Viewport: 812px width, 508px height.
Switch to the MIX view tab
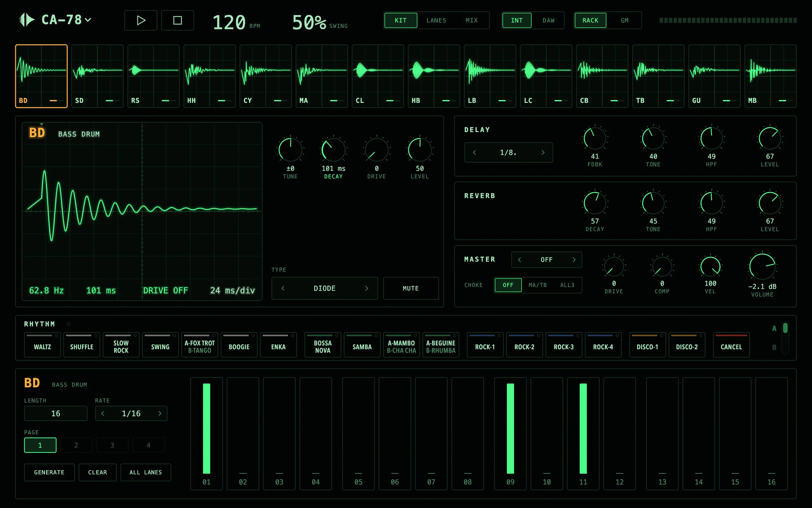(471, 21)
